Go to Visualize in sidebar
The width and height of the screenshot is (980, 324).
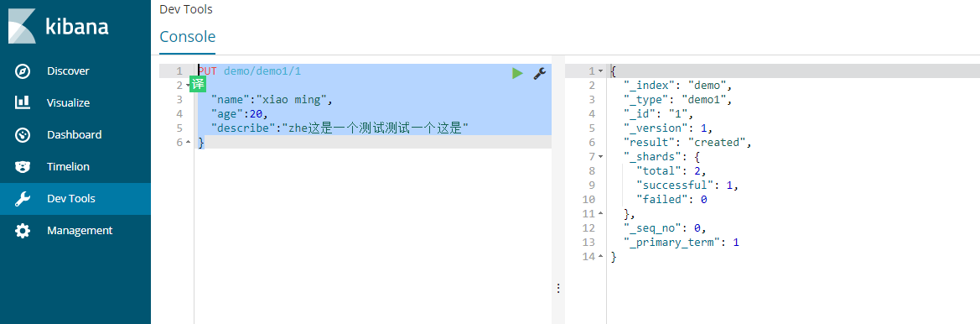(75, 103)
